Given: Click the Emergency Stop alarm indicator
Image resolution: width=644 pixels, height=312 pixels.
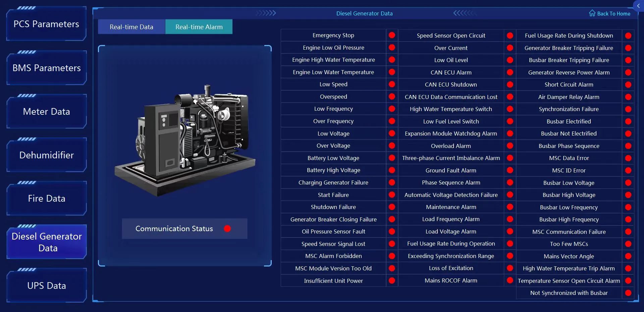Looking at the screenshot, I should [x=392, y=35].
